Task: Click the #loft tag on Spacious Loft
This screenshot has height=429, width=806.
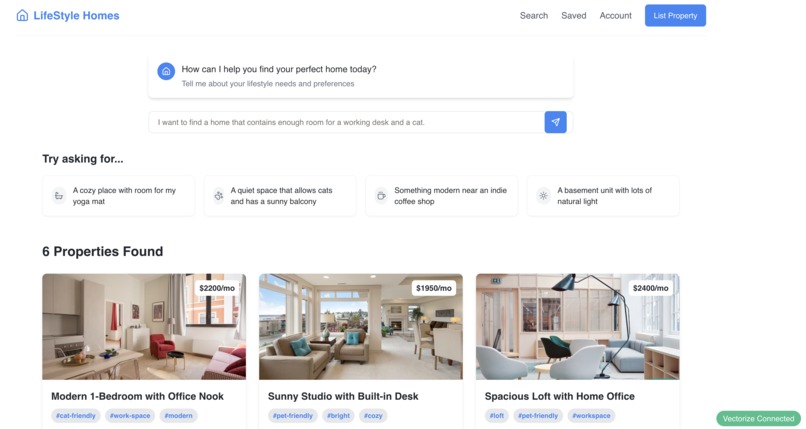Action: pos(497,416)
